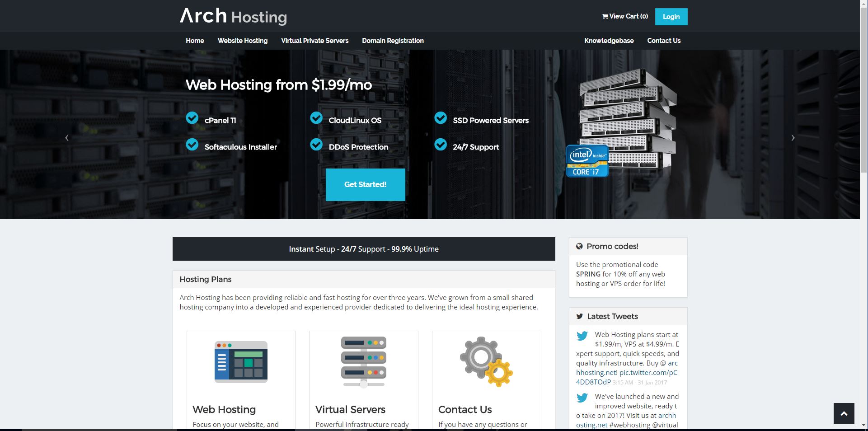The height and width of the screenshot is (431, 868).
Task: Click the cPanel 11 checkmark icon
Action: [x=192, y=118]
